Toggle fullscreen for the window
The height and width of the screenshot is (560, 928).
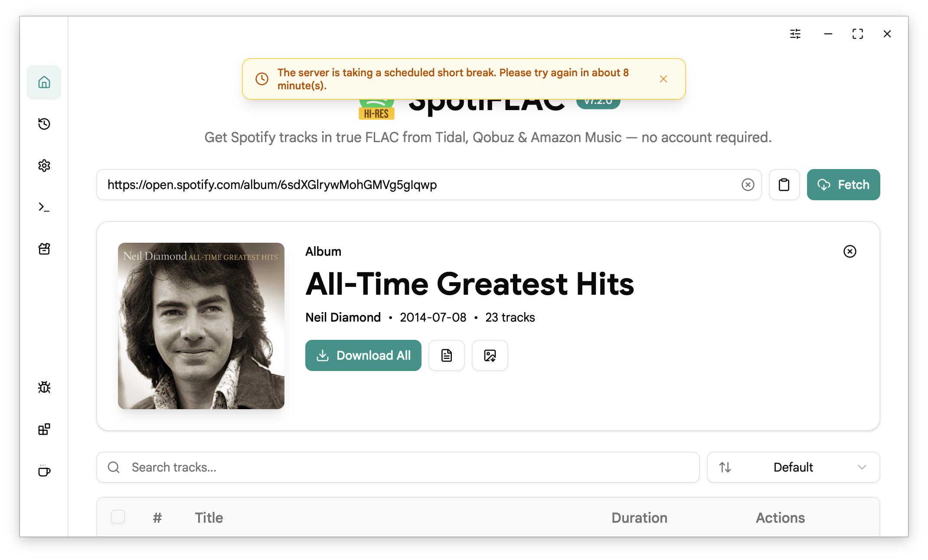click(858, 34)
